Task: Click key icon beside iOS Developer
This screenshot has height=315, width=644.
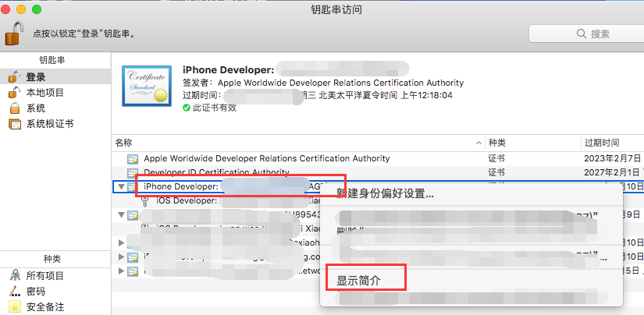Action: click(x=144, y=201)
